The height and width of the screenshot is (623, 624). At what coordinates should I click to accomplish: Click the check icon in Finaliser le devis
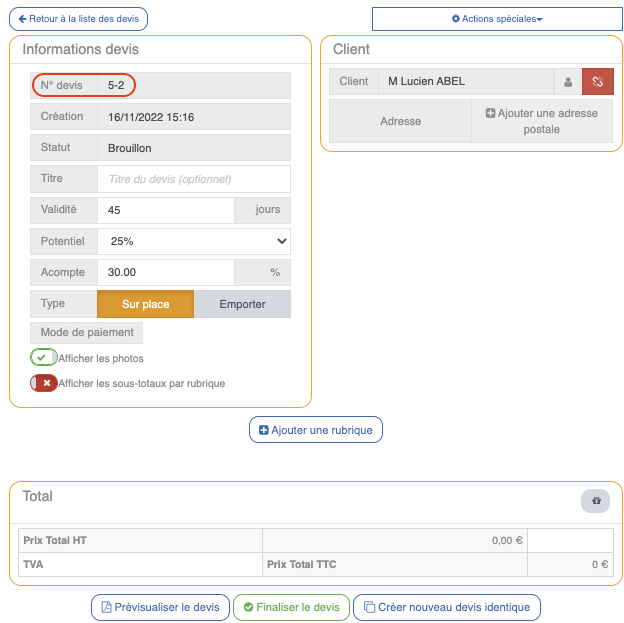tap(247, 607)
